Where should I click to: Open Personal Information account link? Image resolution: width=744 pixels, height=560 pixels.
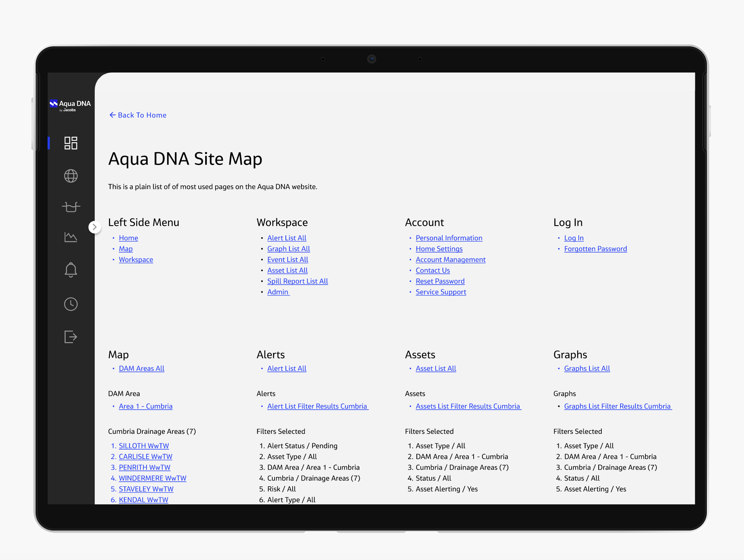[449, 238]
